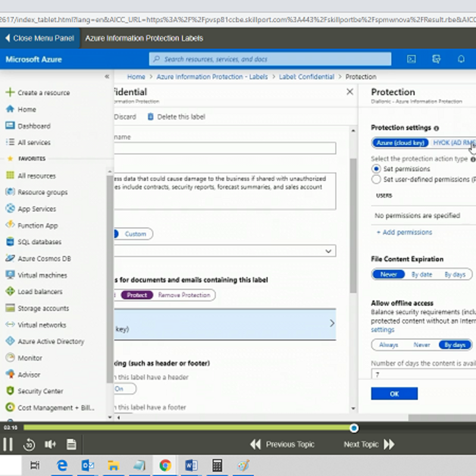Collapse the Azure sidebar with double chevron
476x476 pixels.
click(x=107, y=77)
